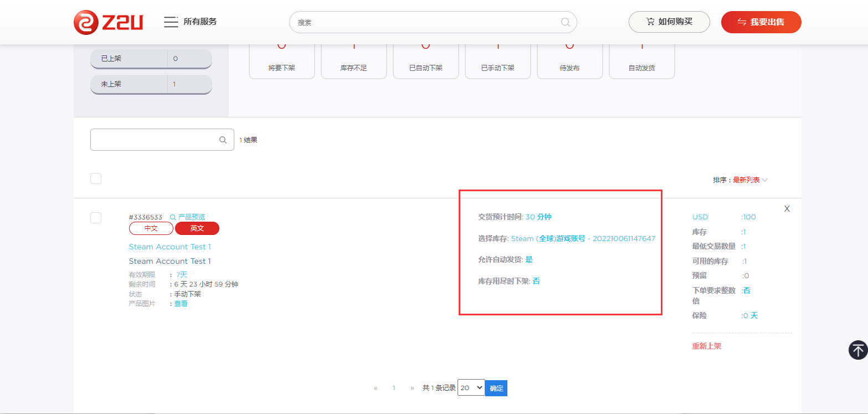Select the 英文 language tab
The width and height of the screenshot is (868, 414).
pyautogui.click(x=197, y=228)
